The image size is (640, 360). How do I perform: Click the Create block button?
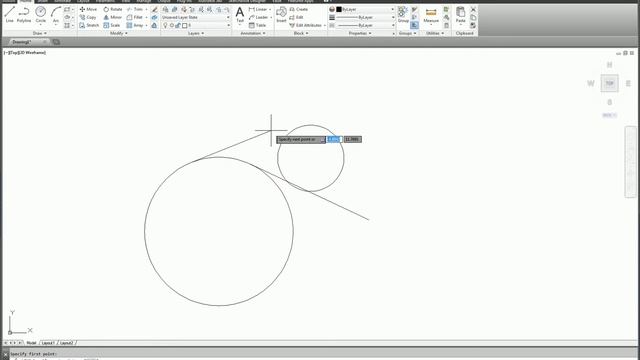point(299,9)
